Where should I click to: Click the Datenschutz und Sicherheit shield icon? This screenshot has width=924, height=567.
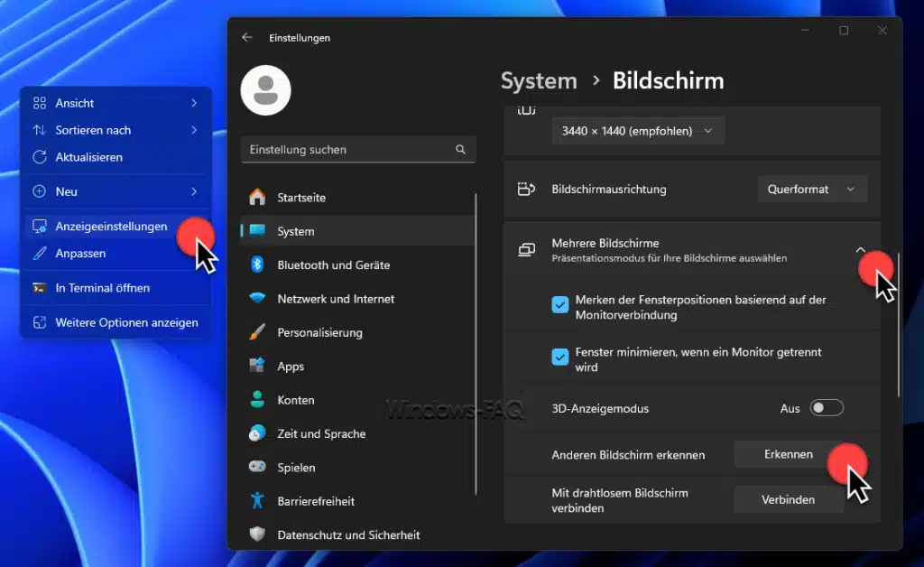(x=255, y=534)
